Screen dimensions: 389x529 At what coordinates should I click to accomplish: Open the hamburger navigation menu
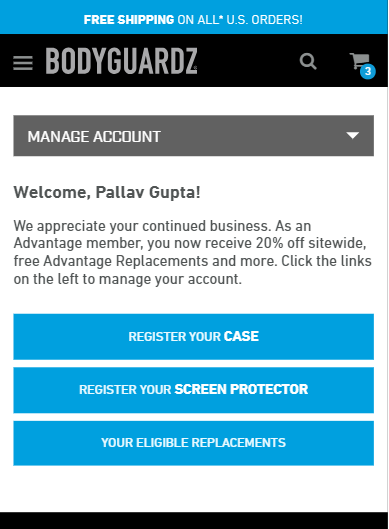coord(23,63)
